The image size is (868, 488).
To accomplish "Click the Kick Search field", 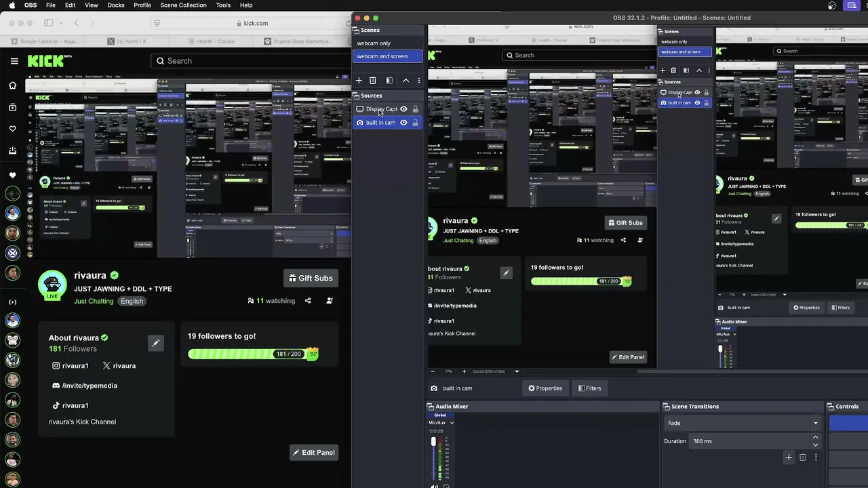I will click(x=250, y=61).
